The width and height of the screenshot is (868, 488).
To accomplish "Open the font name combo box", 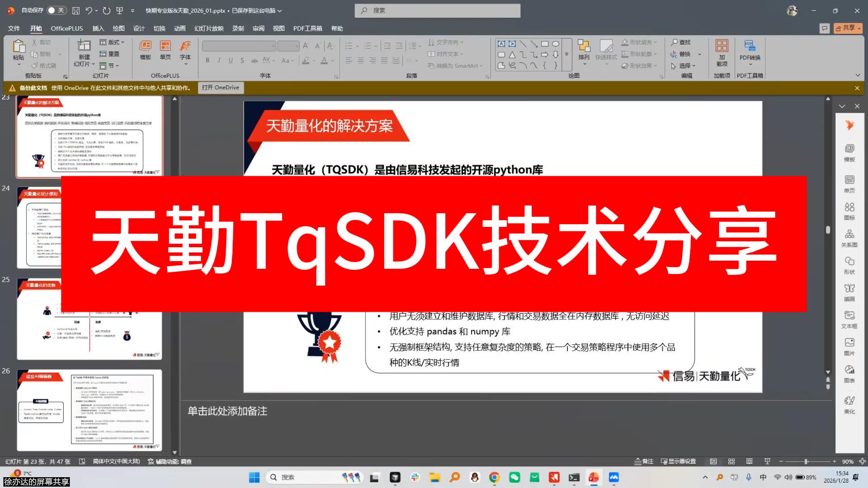I will [239, 46].
